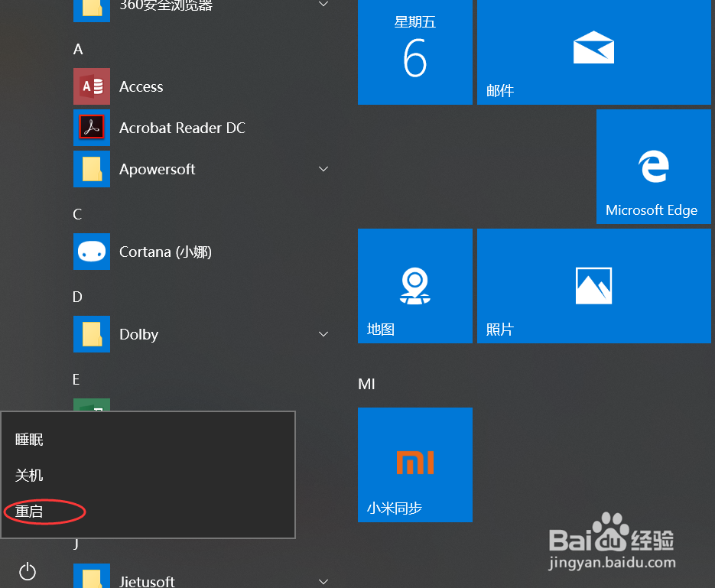
Task: Click the Jietusoft label text
Action: click(x=148, y=582)
